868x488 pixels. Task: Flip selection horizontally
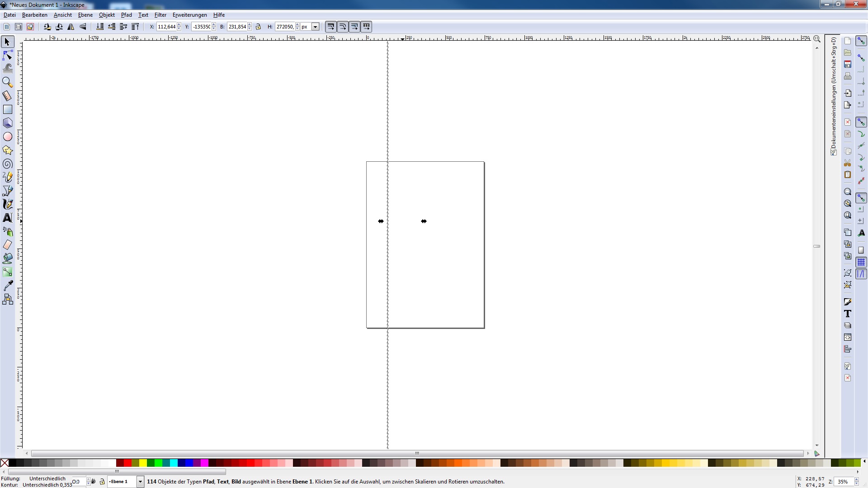coord(71,27)
